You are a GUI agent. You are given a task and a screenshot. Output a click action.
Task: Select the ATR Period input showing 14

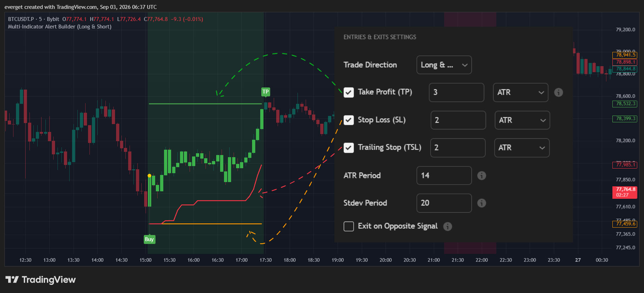coord(444,176)
